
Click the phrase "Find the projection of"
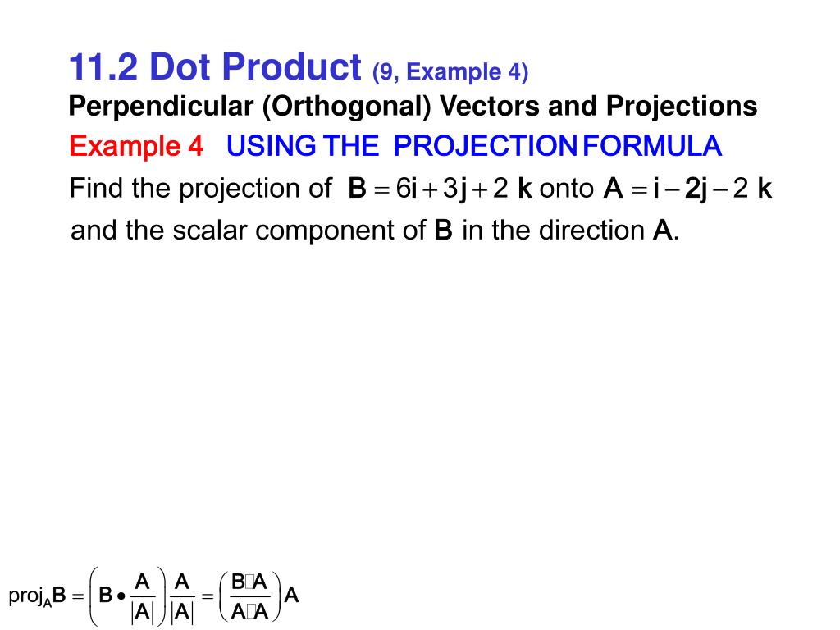pyautogui.click(x=200, y=189)
